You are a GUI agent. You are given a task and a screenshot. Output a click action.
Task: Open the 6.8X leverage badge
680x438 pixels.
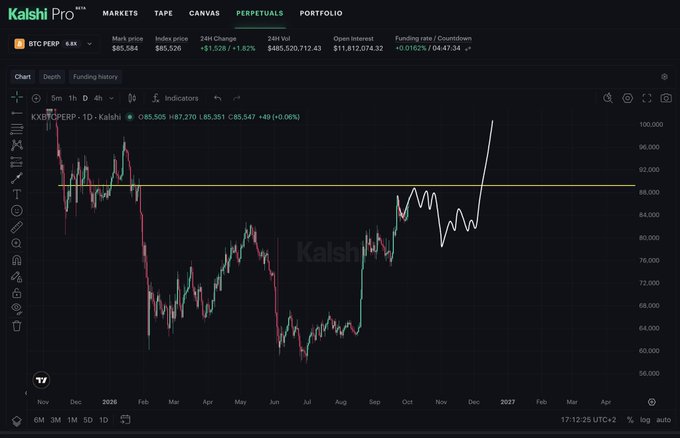pyautogui.click(x=71, y=44)
